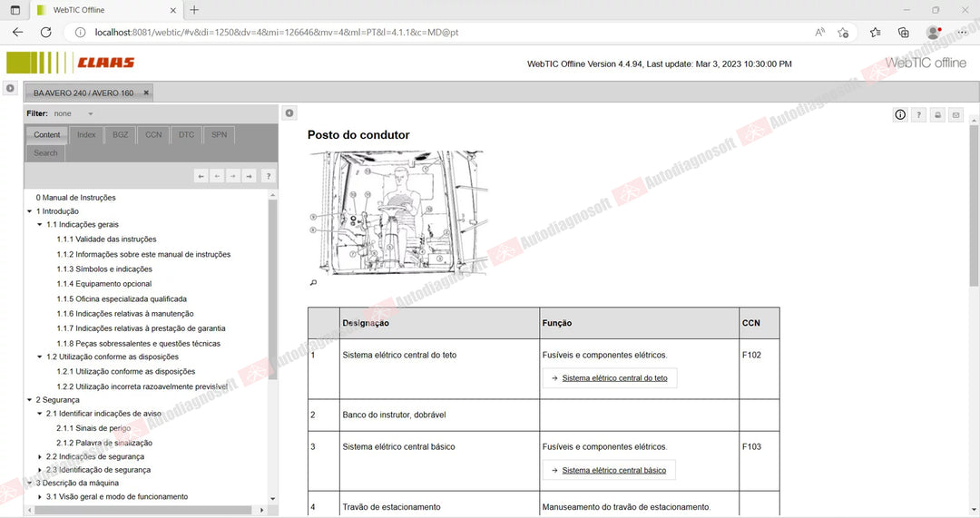Viewport: 980px width, 518px height.
Task: Click the content area vertical scrollbar
Action: point(975,207)
